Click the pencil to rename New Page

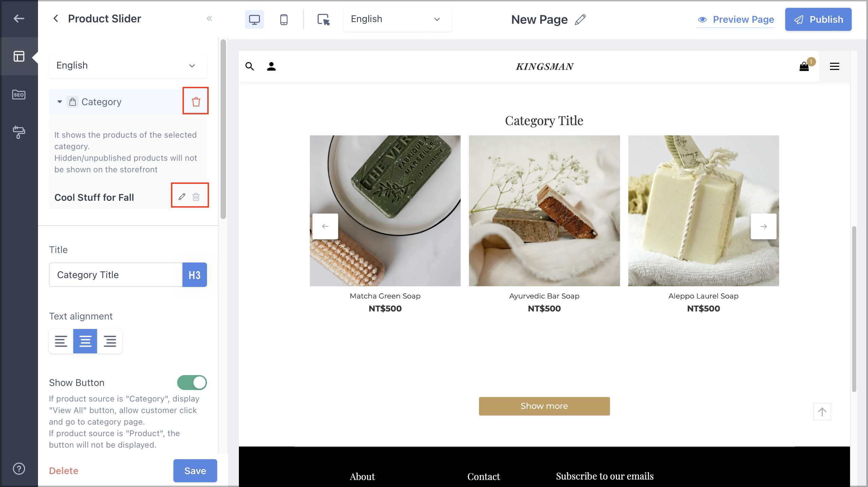pos(580,19)
